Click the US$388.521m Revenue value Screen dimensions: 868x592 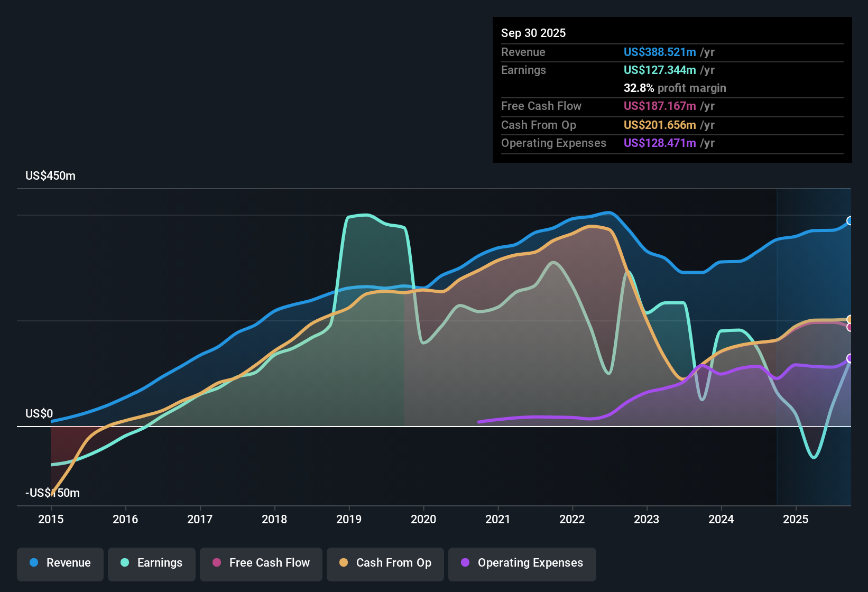pos(660,52)
